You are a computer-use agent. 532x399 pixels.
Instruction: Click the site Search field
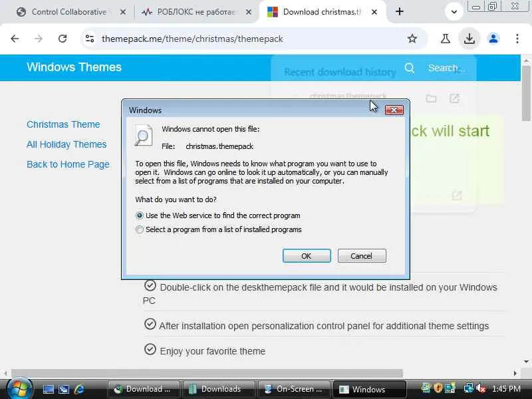(446, 68)
